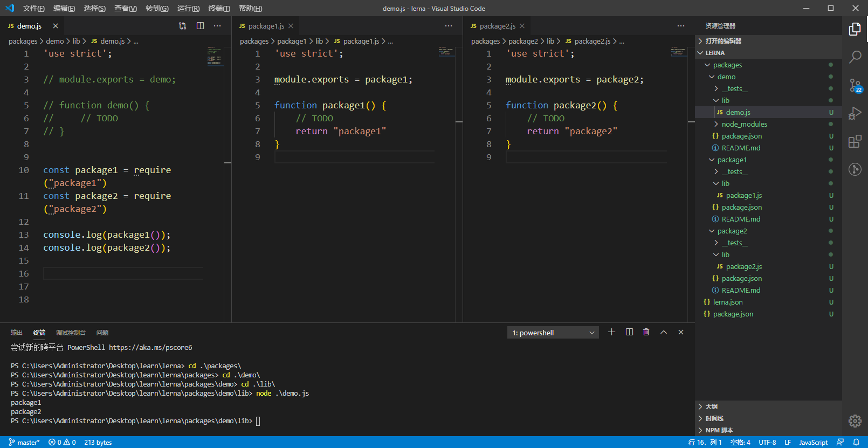868x448 pixels.
Task: Open the Manage gear menu
Action: 855,421
